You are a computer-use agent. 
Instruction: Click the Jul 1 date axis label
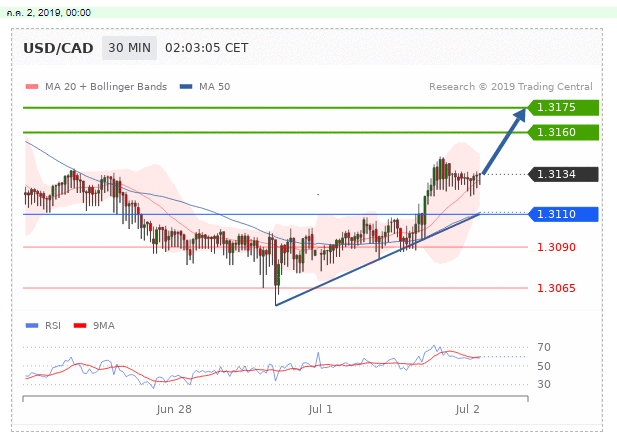pos(320,409)
